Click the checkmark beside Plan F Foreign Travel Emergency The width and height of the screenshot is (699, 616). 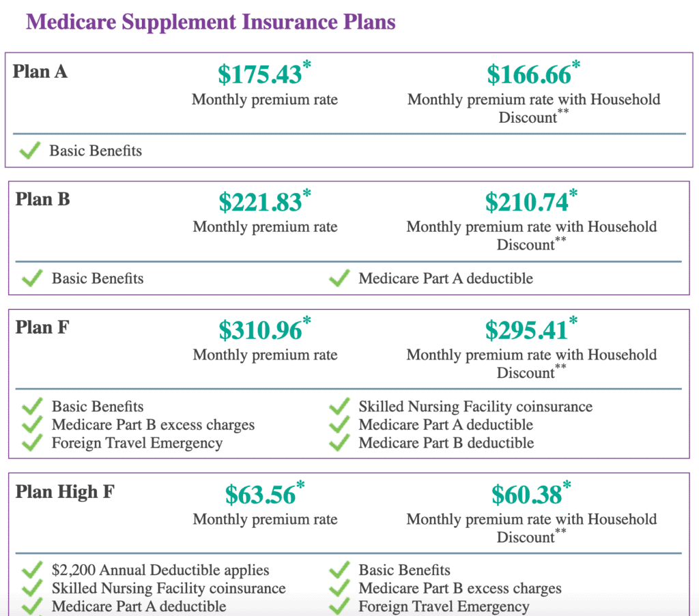pyautogui.click(x=32, y=443)
